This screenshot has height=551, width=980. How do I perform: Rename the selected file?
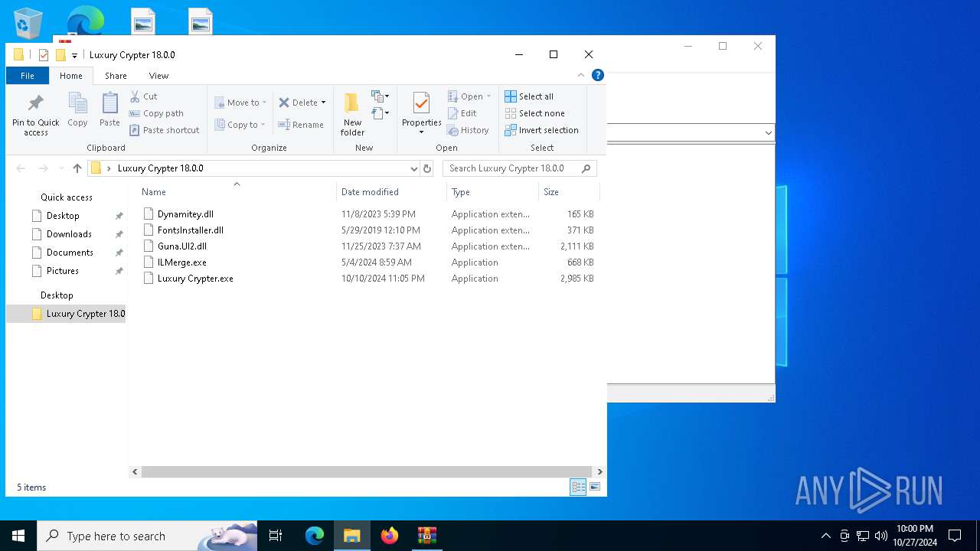301,125
